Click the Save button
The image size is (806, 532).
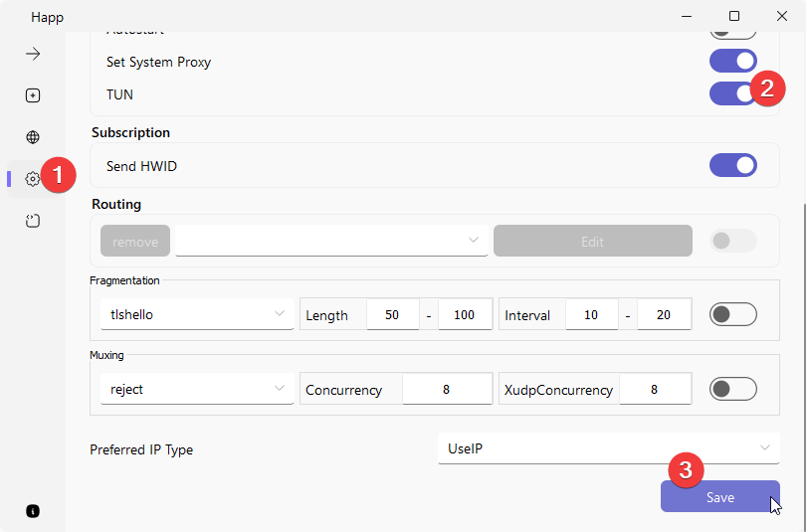point(719,497)
